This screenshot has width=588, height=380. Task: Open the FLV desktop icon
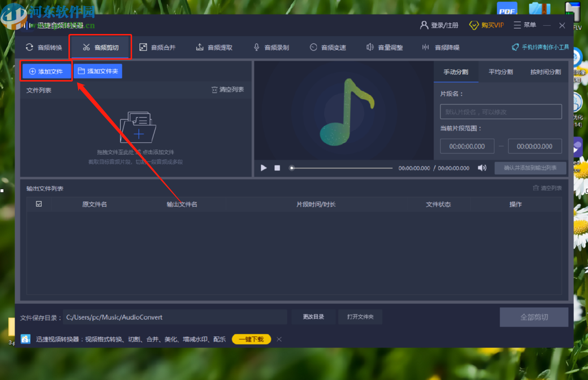[574, 16]
